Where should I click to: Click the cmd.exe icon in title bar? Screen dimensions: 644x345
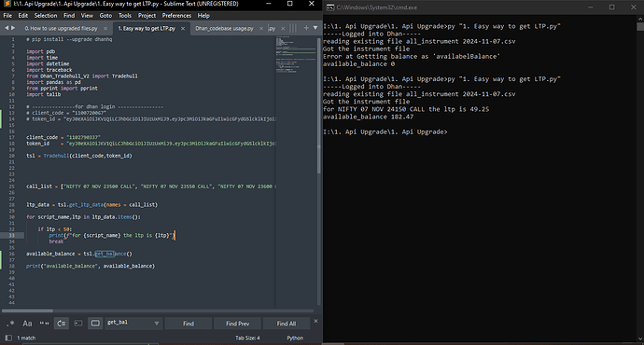(329, 7)
